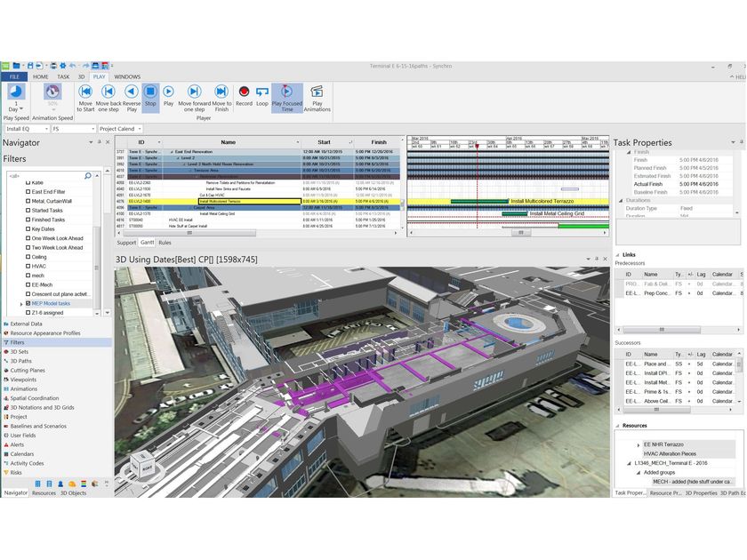This screenshot has height=560, width=747.
Task: Switch to 3D Objects tab at bottom left
Action: [x=73, y=492]
